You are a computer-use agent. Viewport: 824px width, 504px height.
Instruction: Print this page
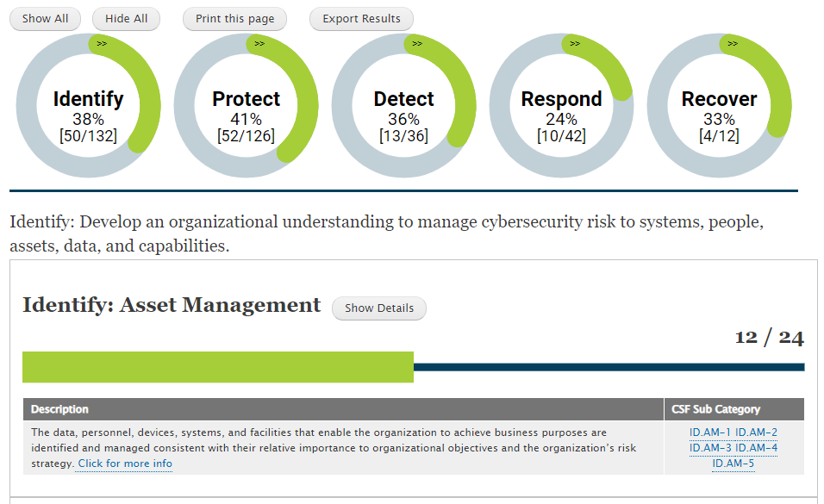pos(234,19)
